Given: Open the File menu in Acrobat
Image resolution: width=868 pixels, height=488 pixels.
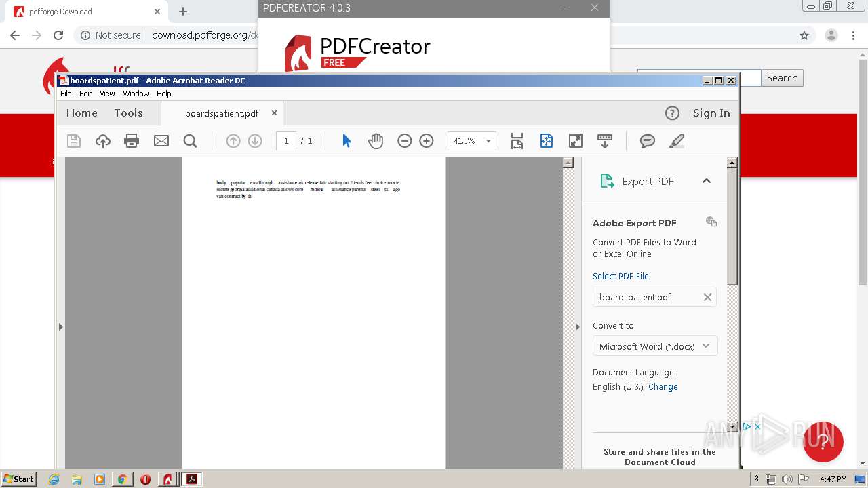Looking at the screenshot, I should (x=66, y=94).
